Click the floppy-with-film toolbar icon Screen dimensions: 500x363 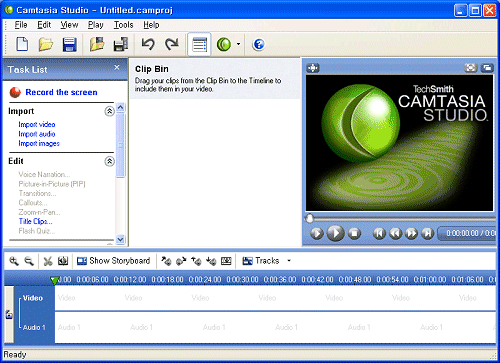121,44
